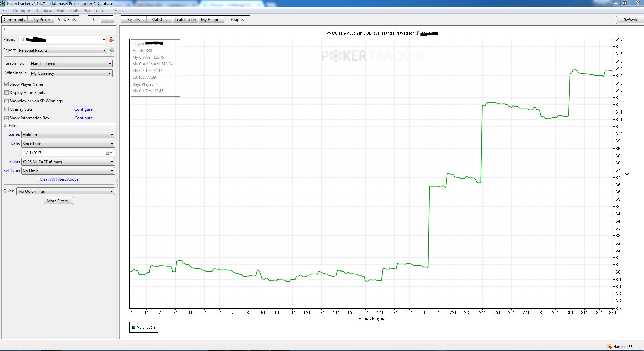Image resolution: width=644 pixels, height=351 pixels.
Task: Open the Database menu
Action: tap(44, 11)
